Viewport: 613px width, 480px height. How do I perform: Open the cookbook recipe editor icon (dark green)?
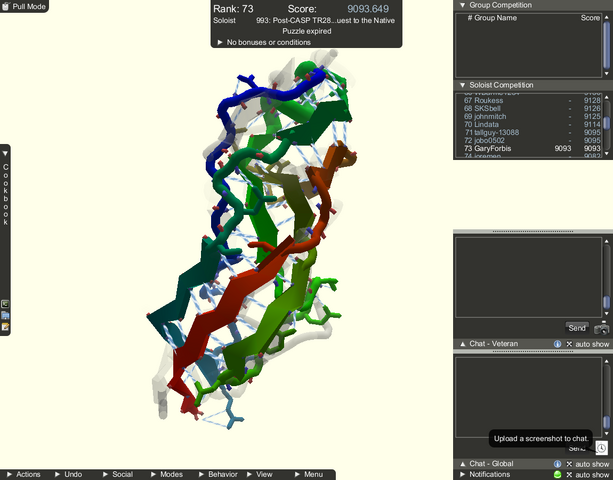(5, 304)
